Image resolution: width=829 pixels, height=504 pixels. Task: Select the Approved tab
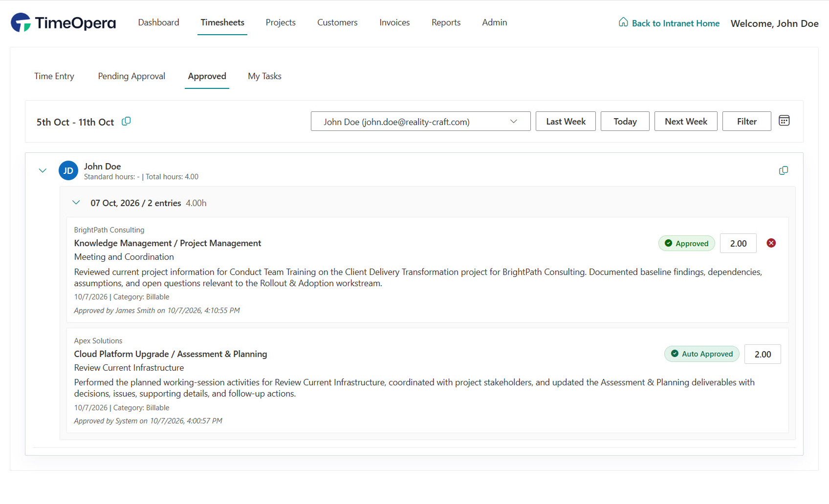(207, 76)
